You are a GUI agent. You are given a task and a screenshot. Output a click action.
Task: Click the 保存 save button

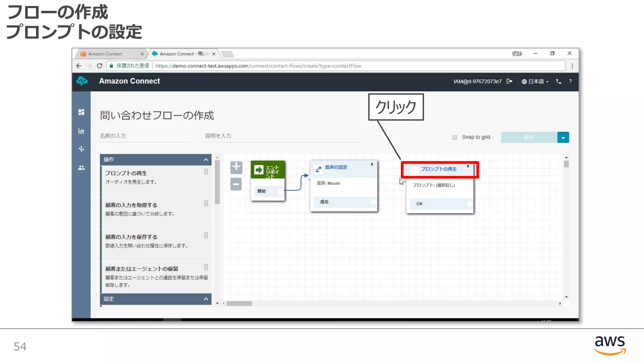(x=529, y=137)
